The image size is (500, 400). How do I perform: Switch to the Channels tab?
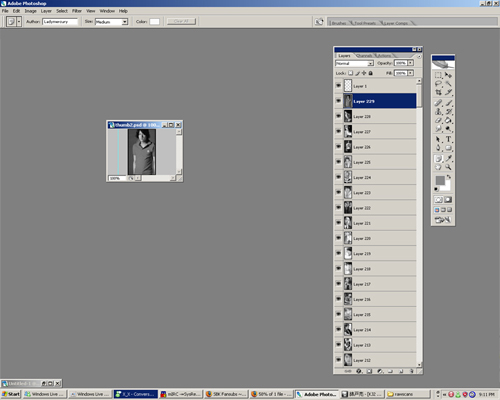pos(364,56)
